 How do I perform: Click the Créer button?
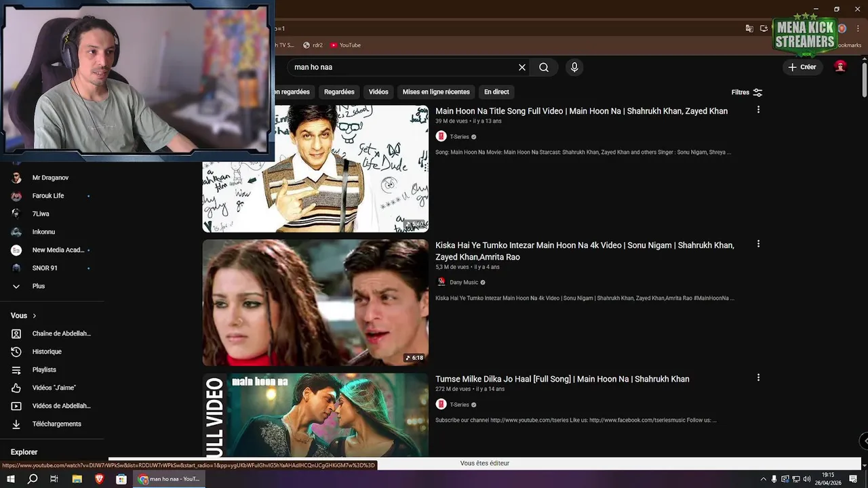[x=802, y=67]
